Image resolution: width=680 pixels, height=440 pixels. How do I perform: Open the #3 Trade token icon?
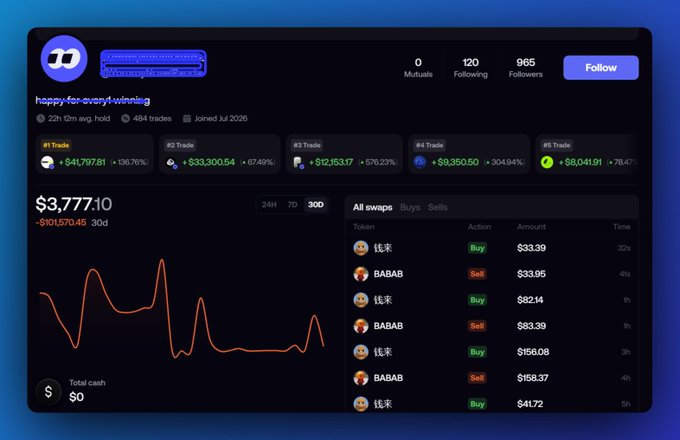click(x=298, y=163)
